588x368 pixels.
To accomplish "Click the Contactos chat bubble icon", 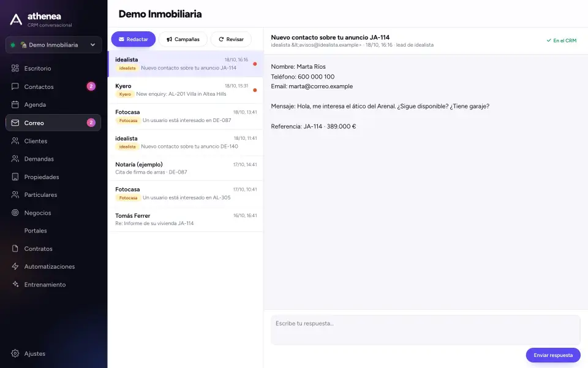I will pos(15,86).
